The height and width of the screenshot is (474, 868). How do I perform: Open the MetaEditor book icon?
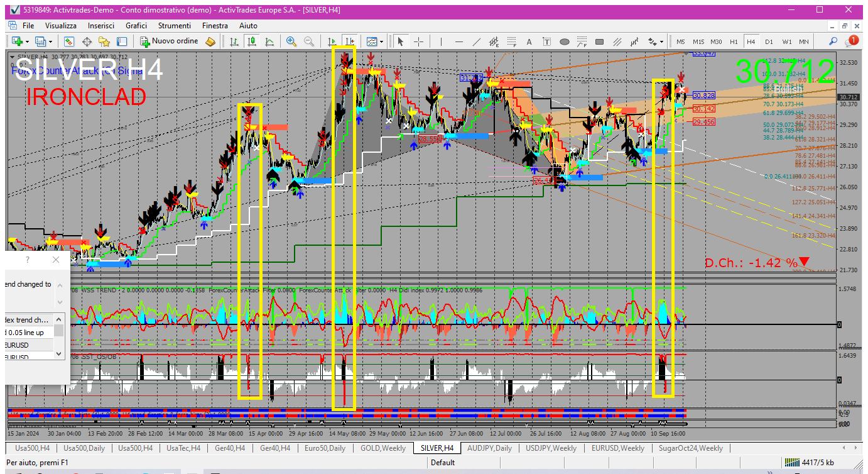click(x=211, y=41)
